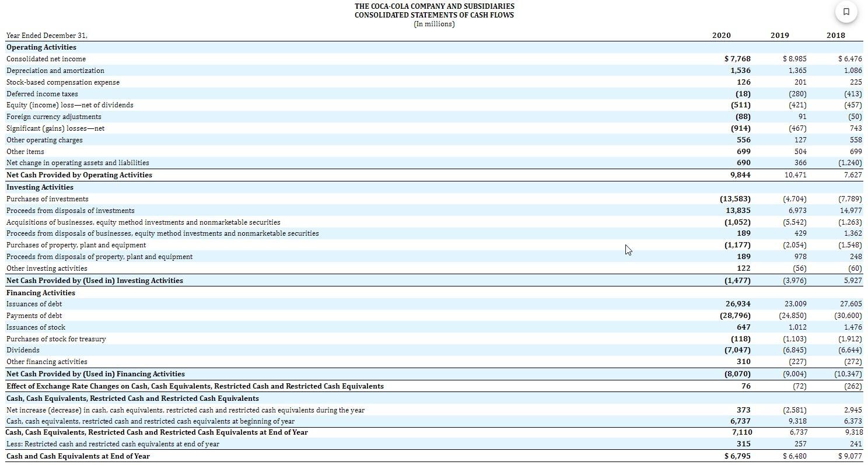
Task: Click 'Net change in operating assets and liabilities'
Action: pos(78,163)
